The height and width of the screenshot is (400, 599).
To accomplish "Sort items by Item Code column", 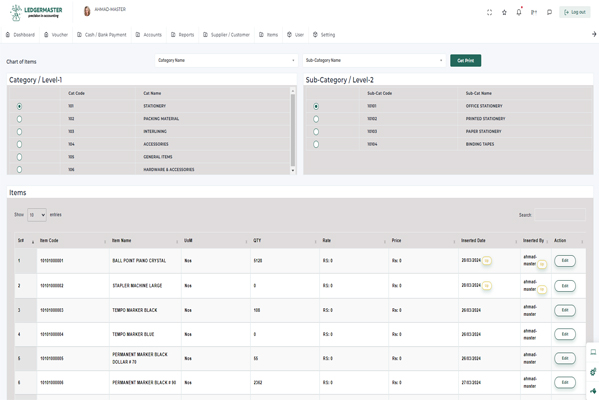I will click(73, 241).
